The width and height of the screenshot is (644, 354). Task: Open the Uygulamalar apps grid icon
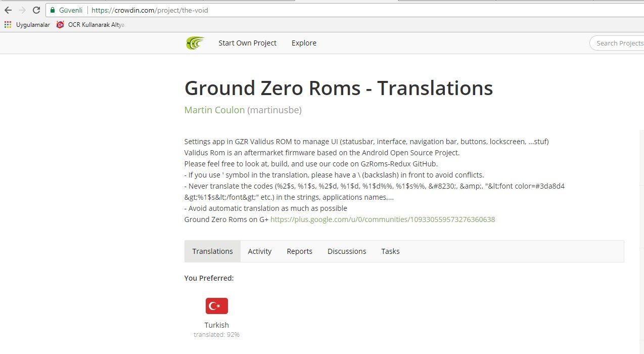(8, 24)
